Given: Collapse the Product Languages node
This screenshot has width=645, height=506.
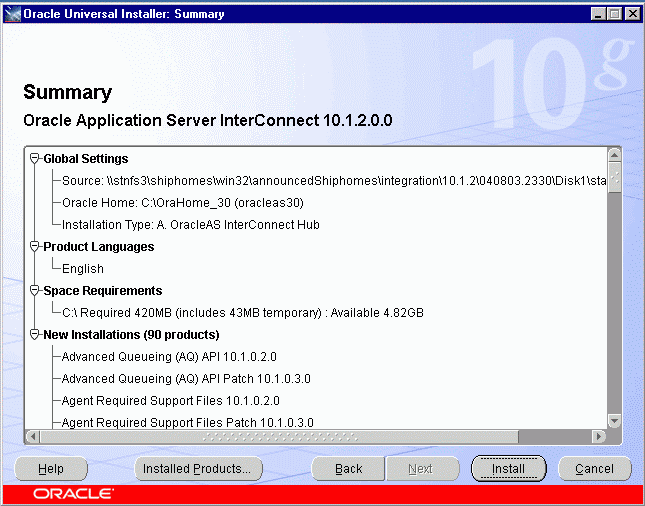Looking at the screenshot, I should (x=35, y=246).
